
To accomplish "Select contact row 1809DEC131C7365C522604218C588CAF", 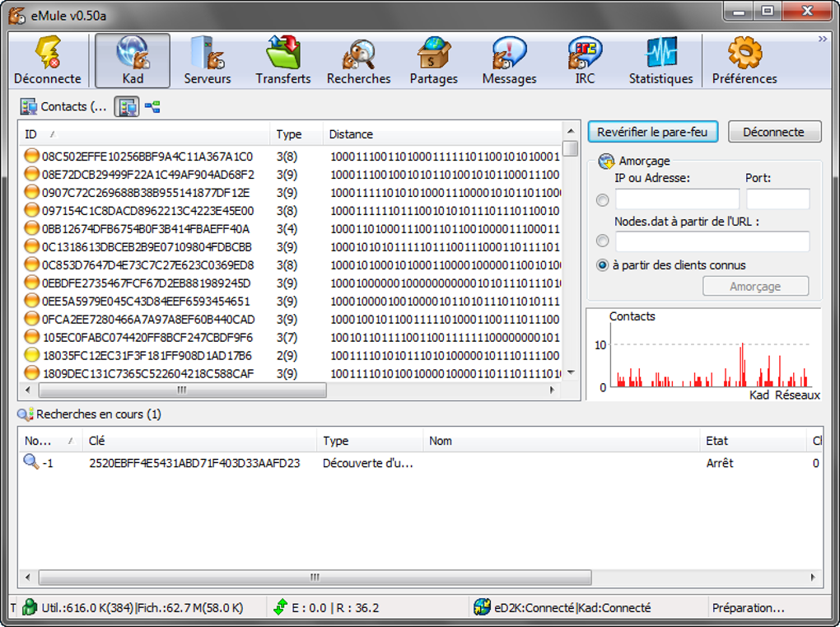I will click(x=291, y=373).
